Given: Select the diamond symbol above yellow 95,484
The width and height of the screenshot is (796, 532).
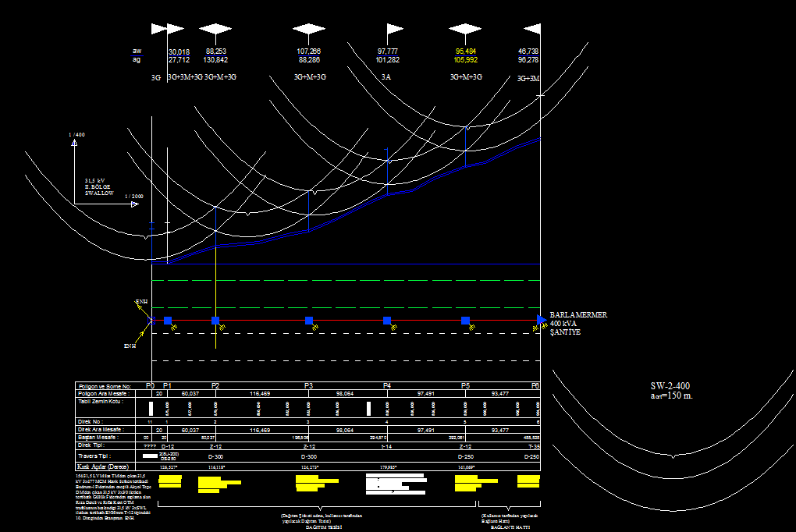Looking at the screenshot, I should (465, 29).
